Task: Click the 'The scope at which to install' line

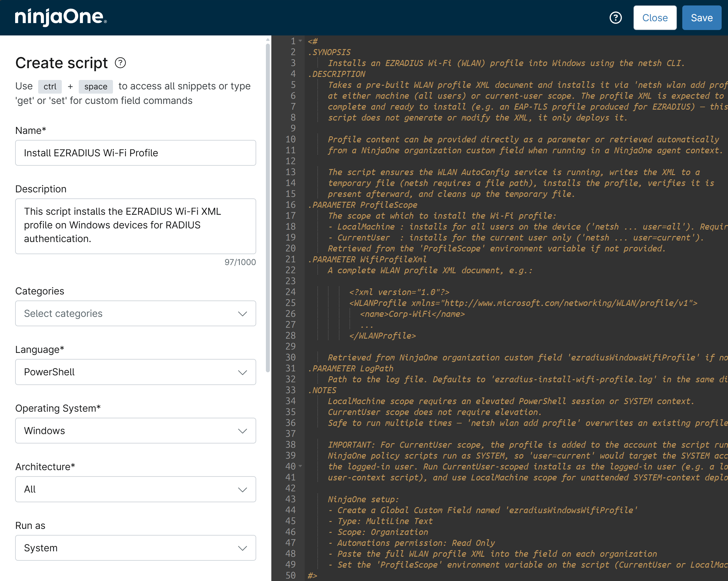Action: (x=442, y=215)
